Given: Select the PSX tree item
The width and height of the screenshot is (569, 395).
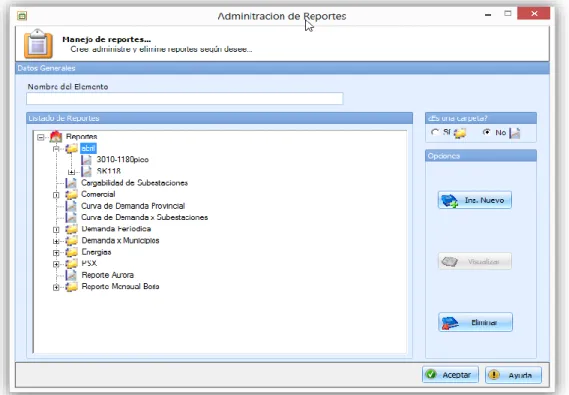Looking at the screenshot, I should click(x=89, y=263).
